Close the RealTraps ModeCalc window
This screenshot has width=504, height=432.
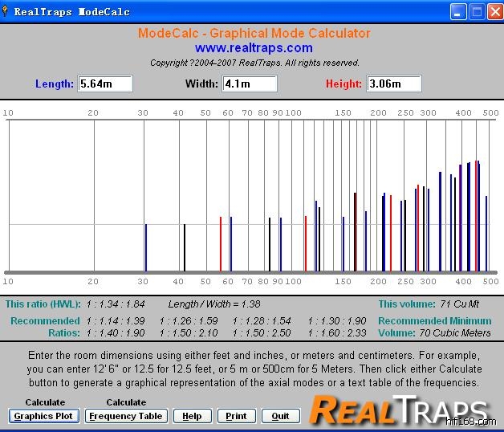(494, 12)
